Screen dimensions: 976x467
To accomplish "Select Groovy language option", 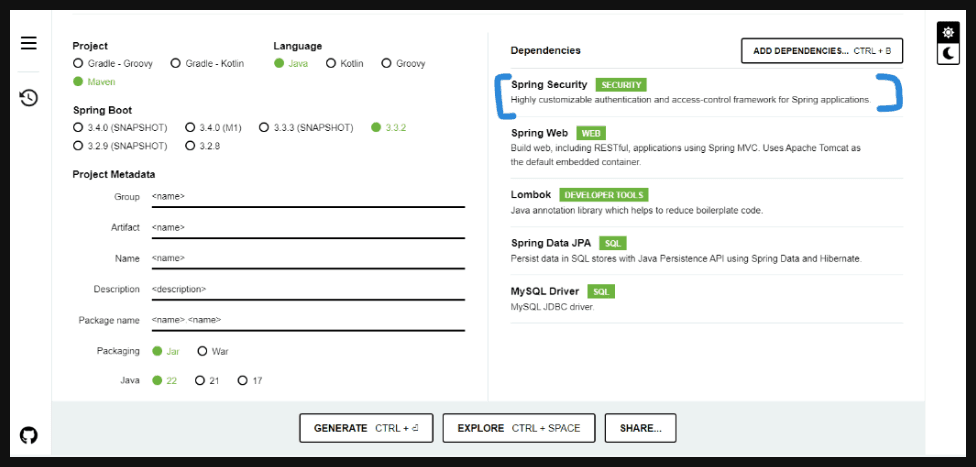I will tap(403, 64).
